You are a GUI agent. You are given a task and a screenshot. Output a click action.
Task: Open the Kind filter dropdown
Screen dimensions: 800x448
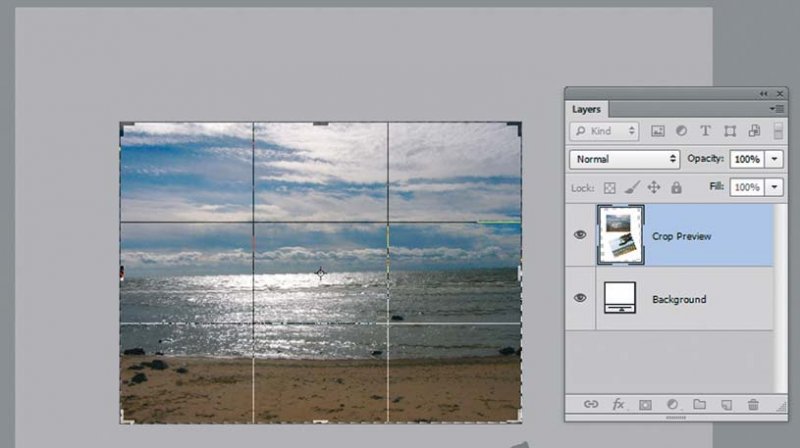point(606,131)
